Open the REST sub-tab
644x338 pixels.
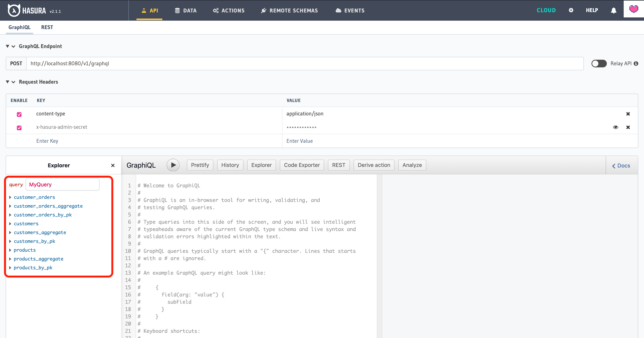click(47, 27)
